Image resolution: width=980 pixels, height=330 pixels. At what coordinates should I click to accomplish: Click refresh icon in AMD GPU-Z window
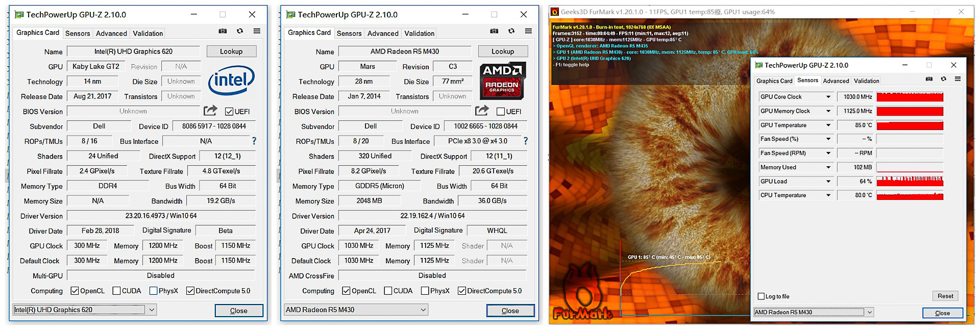click(x=511, y=31)
